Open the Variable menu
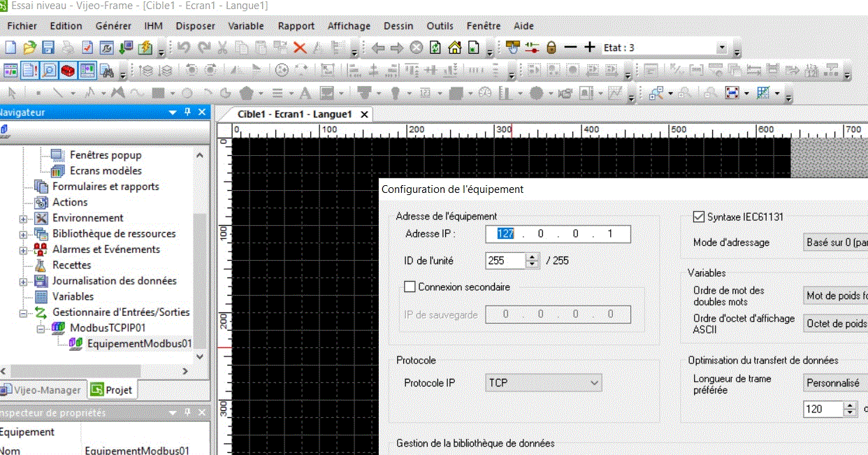The width and height of the screenshot is (868, 455). (x=245, y=26)
